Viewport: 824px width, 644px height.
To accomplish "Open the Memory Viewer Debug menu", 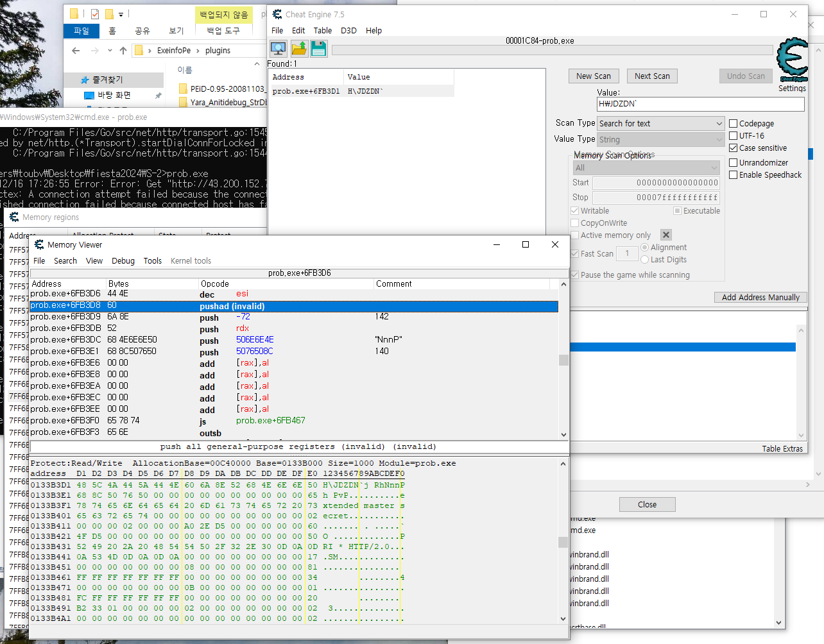I will pos(123,260).
